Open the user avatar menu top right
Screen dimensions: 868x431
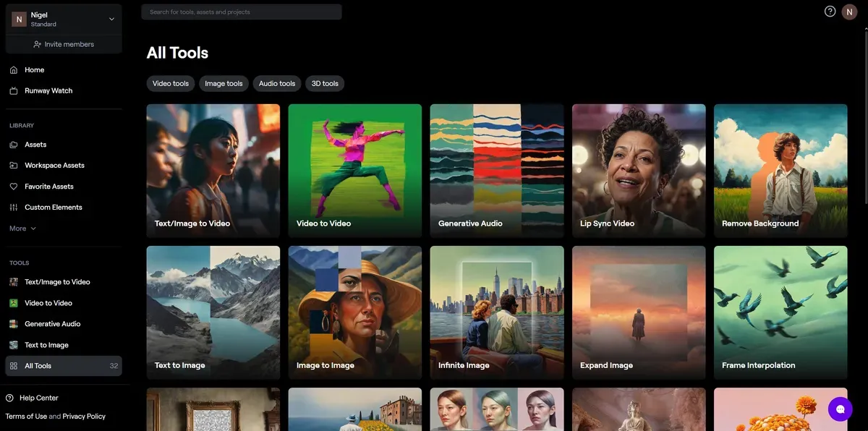pos(849,12)
